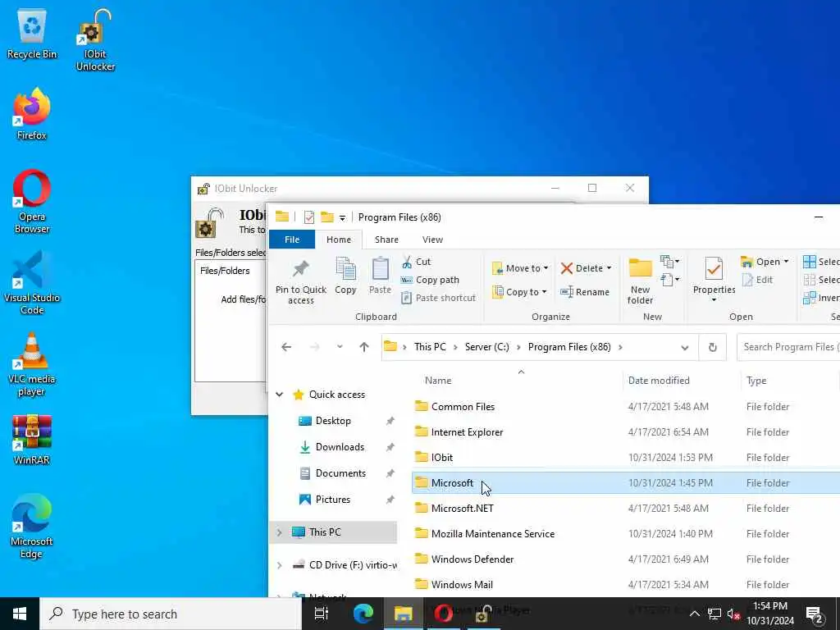
Task: Switch to the Share ribbon tab
Action: (386, 240)
